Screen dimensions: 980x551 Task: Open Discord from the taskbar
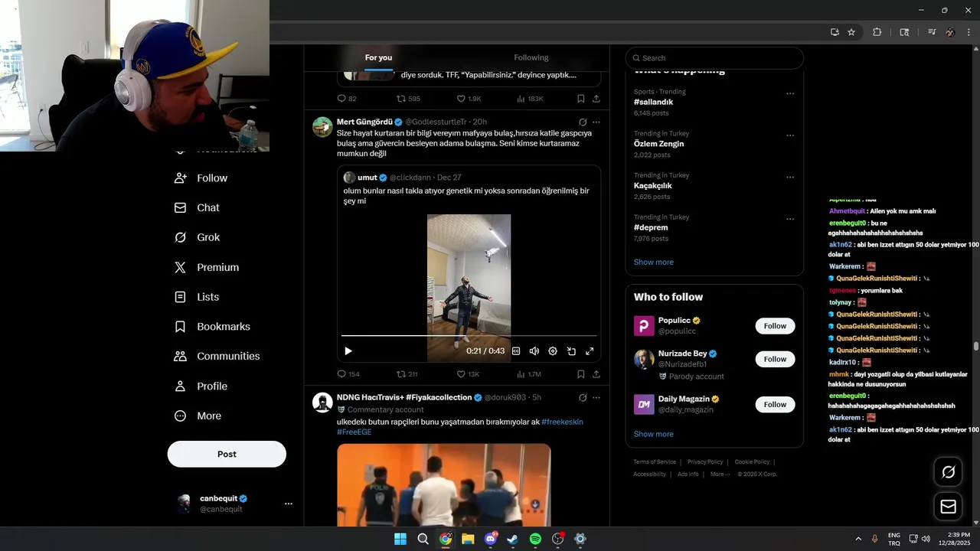point(490,539)
